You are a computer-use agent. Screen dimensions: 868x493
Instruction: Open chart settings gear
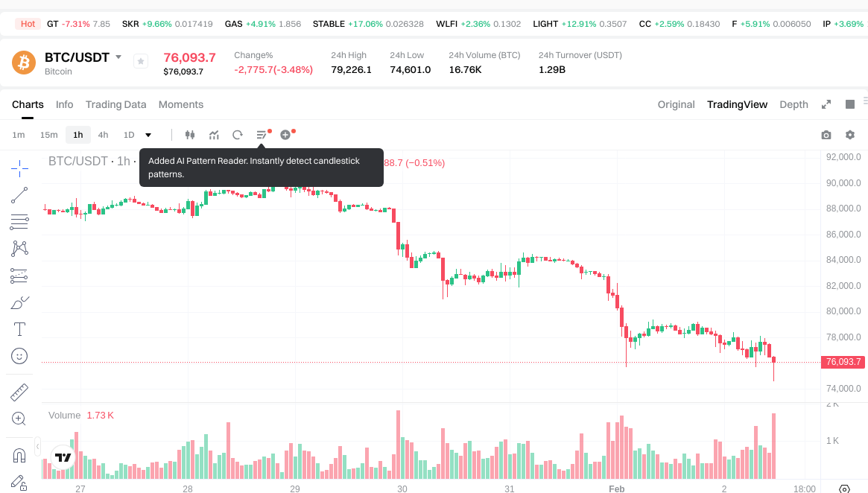[850, 135]
